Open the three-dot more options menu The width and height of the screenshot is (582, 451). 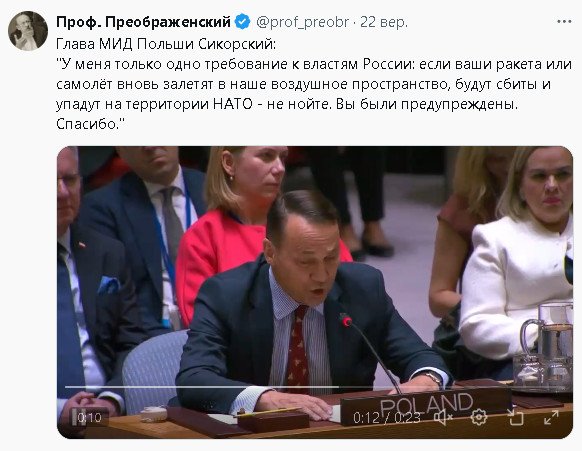click(564, 22)
